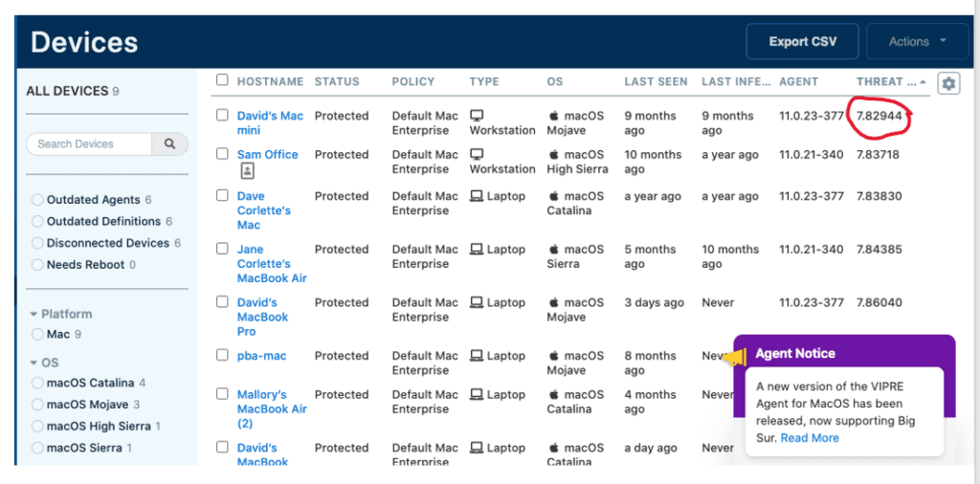Select the Outdated Agents filter

pyautogui.click(x=37, y=200)
